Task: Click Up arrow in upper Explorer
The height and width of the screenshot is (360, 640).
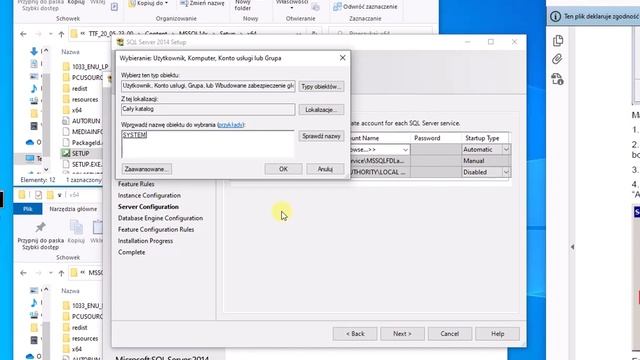Action: (x=61, y=34)
